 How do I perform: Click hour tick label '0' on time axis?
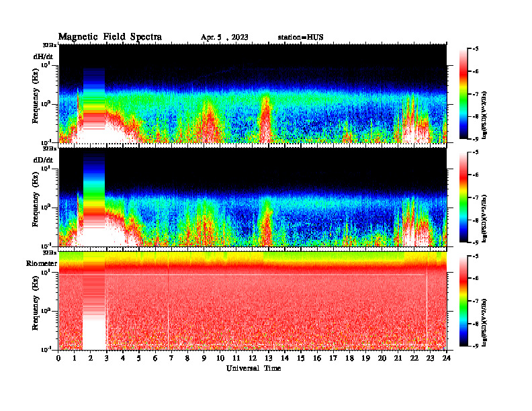tap(58, 359)
